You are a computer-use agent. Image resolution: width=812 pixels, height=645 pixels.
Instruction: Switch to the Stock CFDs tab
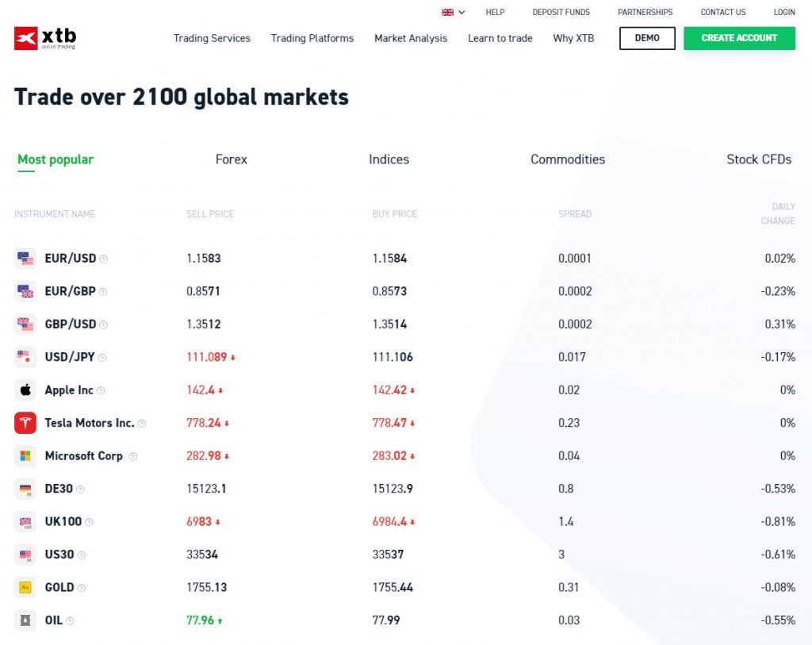click(759, 159)
